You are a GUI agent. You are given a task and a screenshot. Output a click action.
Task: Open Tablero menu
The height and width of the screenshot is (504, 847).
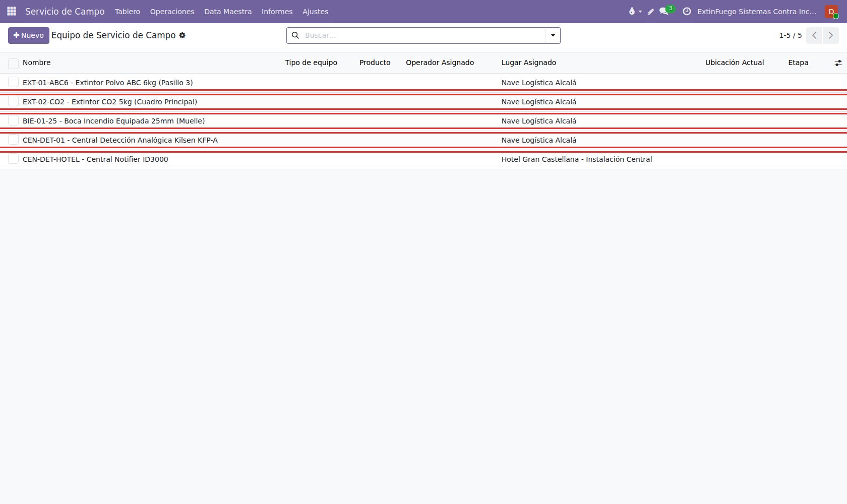click(x=128, y=12)
